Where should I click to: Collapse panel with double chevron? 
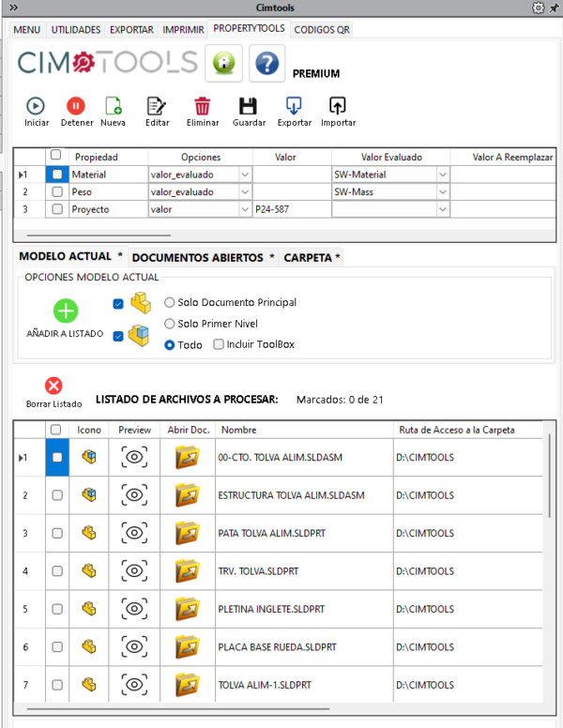point(13,8)
